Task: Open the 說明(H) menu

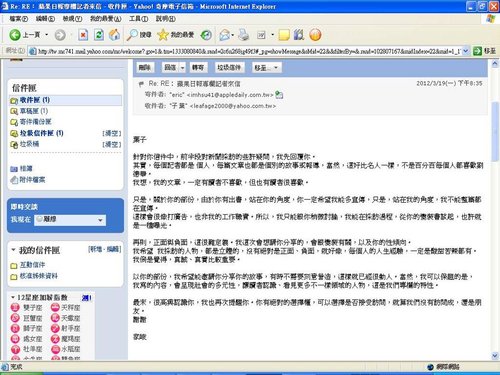Action: pos(165,19)
